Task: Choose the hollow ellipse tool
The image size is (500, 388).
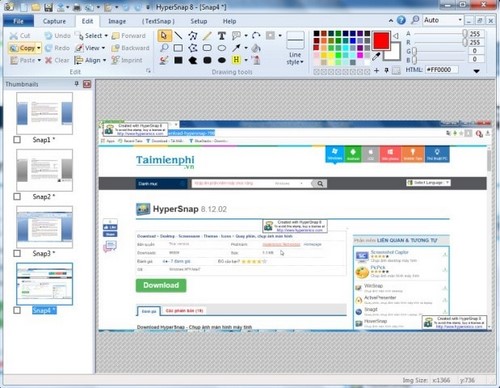Action: pos(222,48)
